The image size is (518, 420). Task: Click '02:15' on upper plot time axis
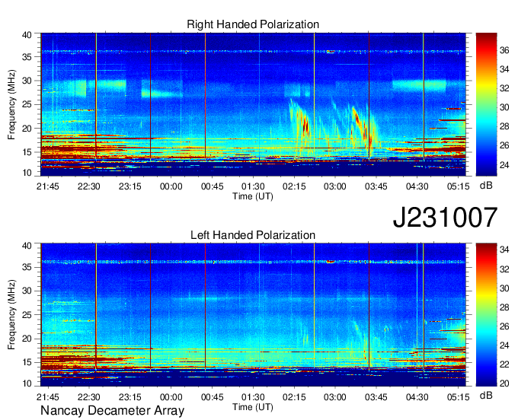294,186
